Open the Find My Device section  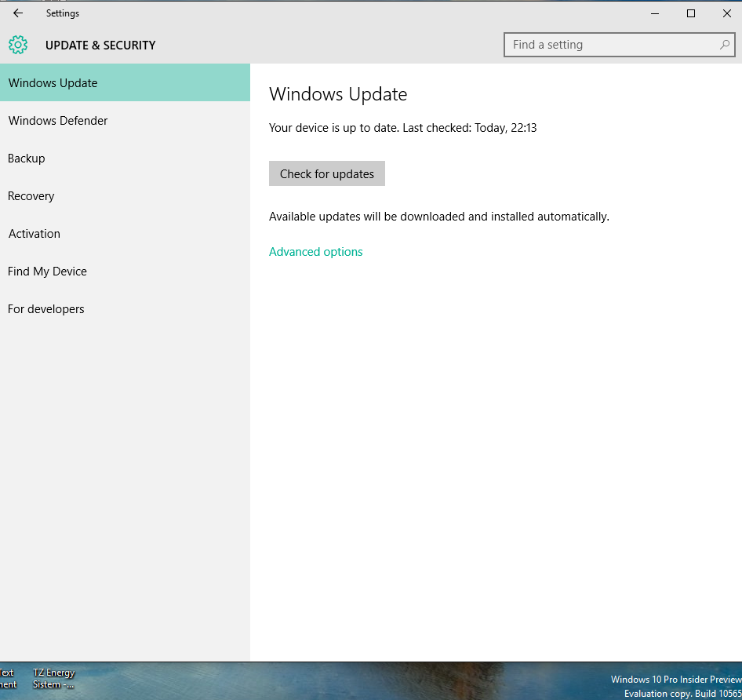[125, 272]
